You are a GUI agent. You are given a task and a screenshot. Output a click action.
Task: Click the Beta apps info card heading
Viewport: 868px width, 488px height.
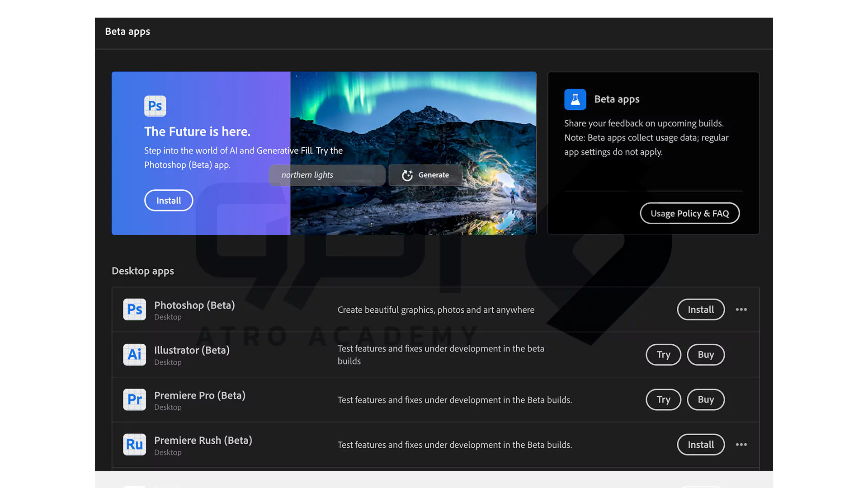tap(617, 99)
